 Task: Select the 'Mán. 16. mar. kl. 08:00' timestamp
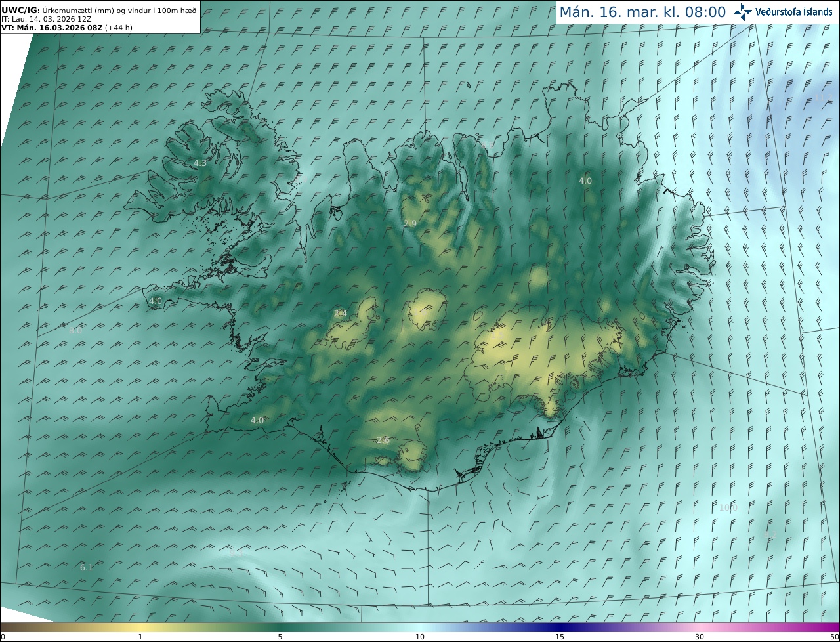click(642, 12)
